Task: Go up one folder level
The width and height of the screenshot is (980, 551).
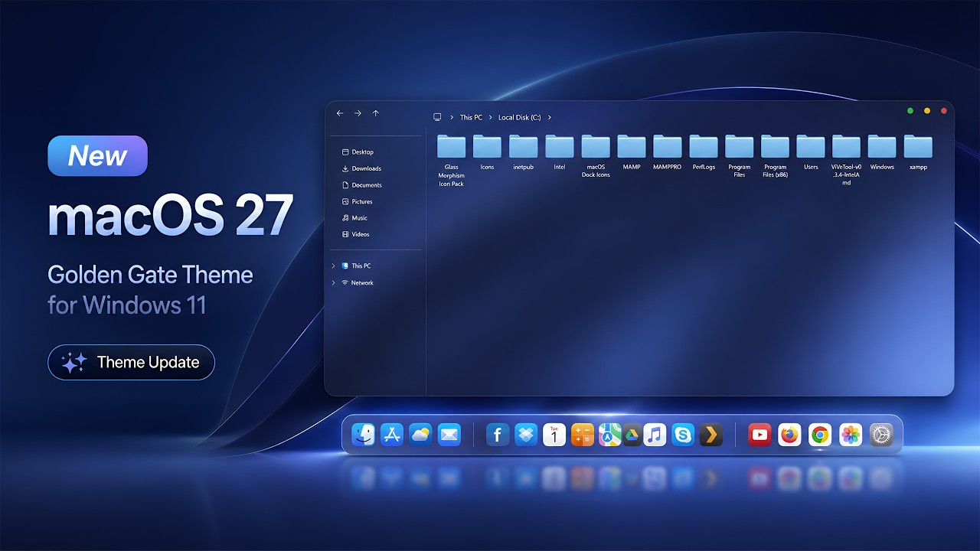Action: [376, 113]
